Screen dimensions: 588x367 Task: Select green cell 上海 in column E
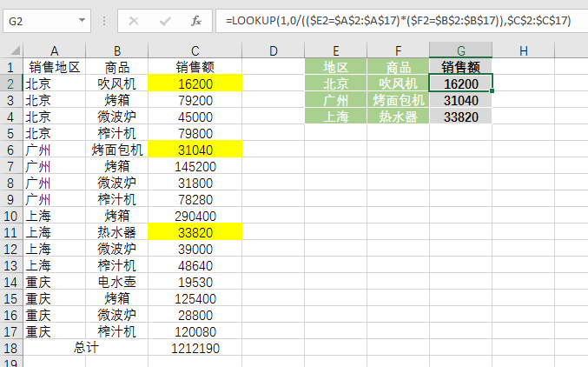tap(335, 117)
